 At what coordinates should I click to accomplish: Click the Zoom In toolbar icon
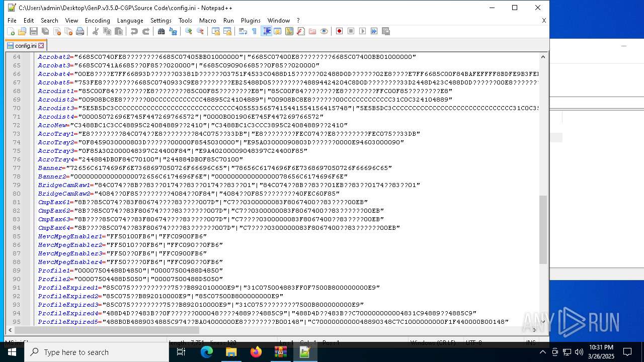tap(189, 31)
